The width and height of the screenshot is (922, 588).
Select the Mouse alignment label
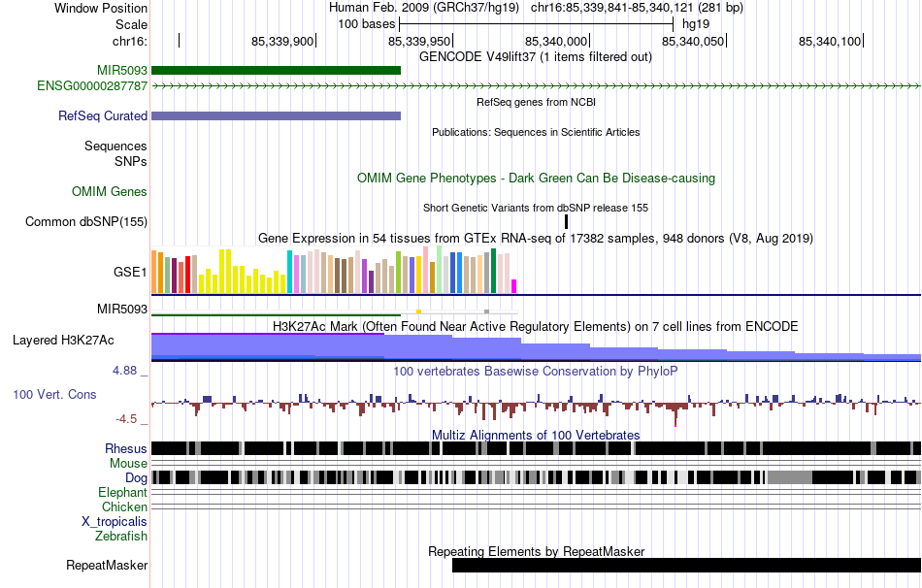tap(128, 464)
